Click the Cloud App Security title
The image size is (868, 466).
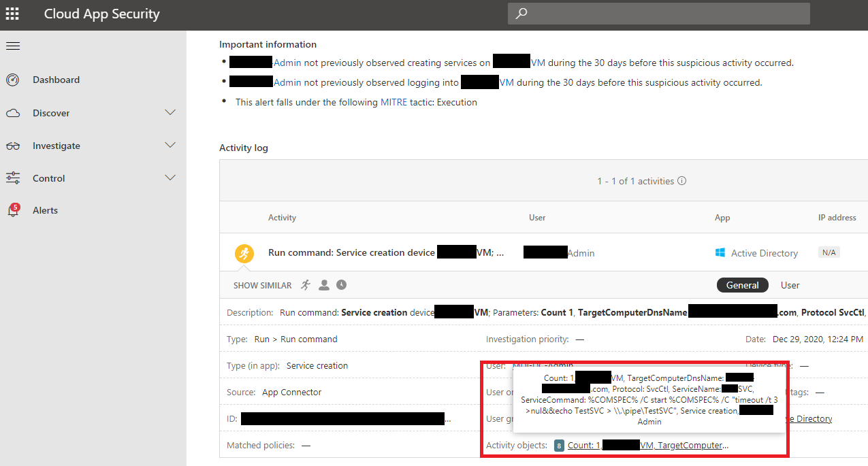(102, 14)
